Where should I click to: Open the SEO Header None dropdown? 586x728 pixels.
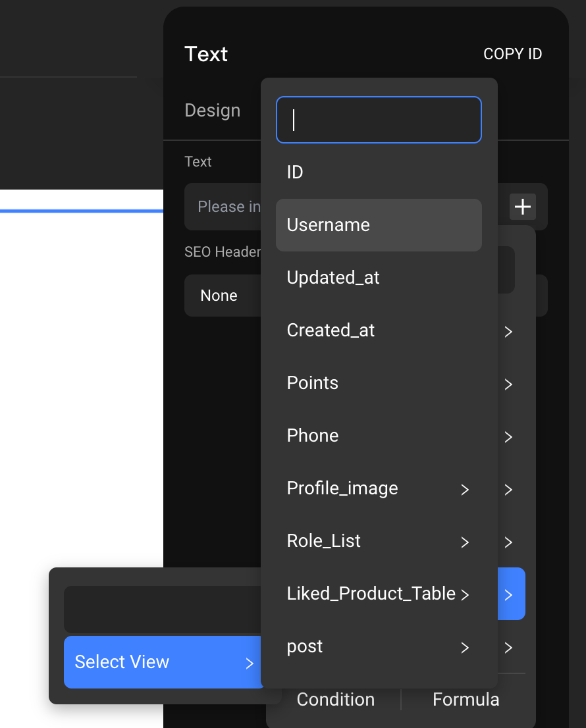221,296
